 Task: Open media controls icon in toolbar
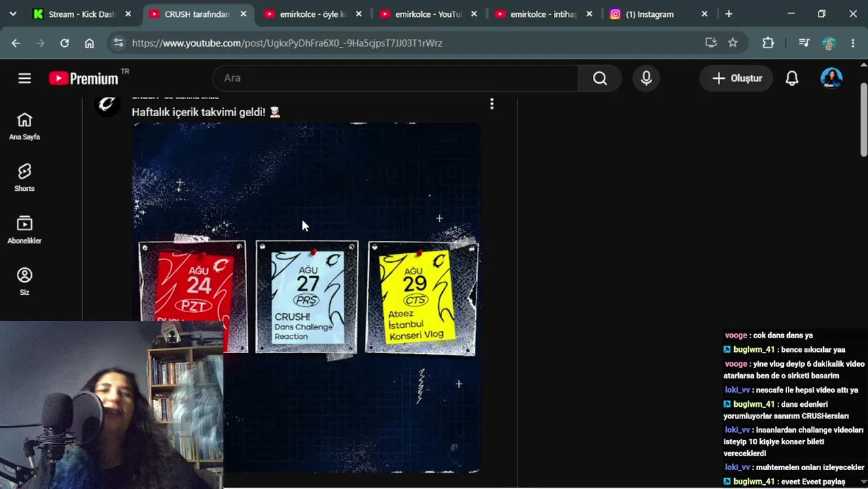[804, 43]
